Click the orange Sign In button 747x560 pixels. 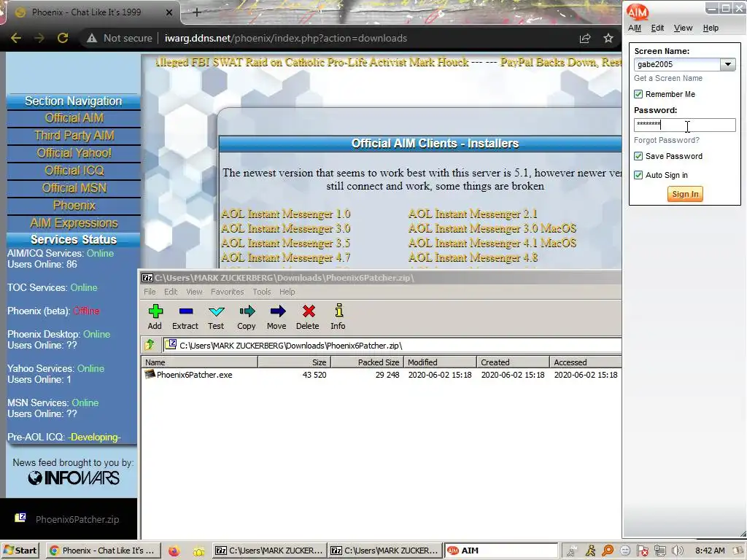click(x=684, y=194)
